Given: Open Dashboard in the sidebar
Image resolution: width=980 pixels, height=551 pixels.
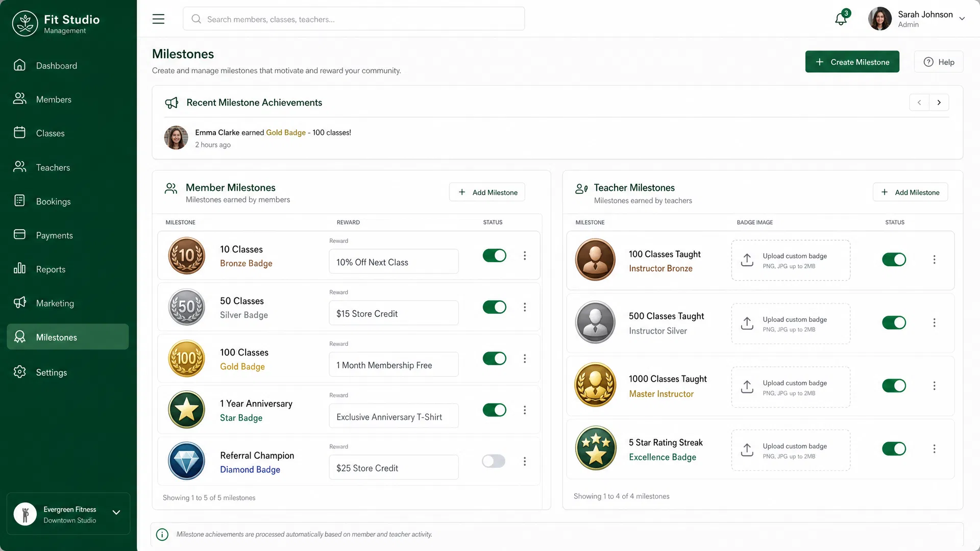Looking at the screenshot, I should pyautogui.click(x=68, y=65).
